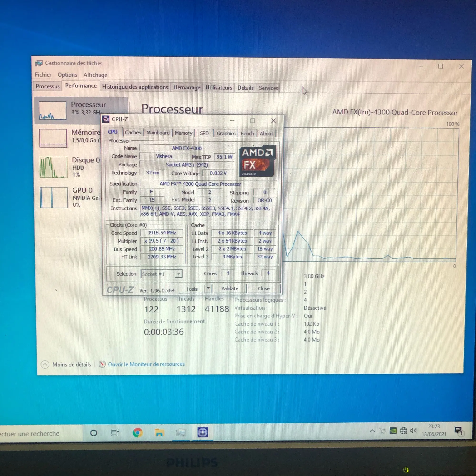476x476 pixels.
Task: Switch to the Bench tab
Action: pyautogui.click(x=247, y=134)
